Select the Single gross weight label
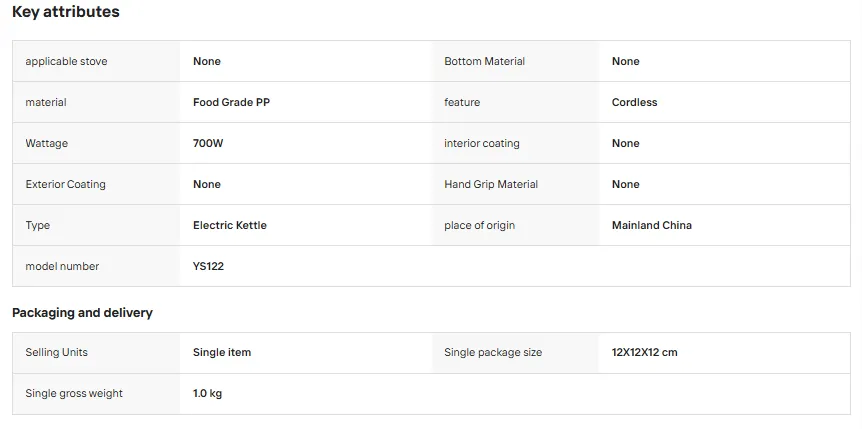The height and width of the screenshot is (429, 862). (74, 393)
